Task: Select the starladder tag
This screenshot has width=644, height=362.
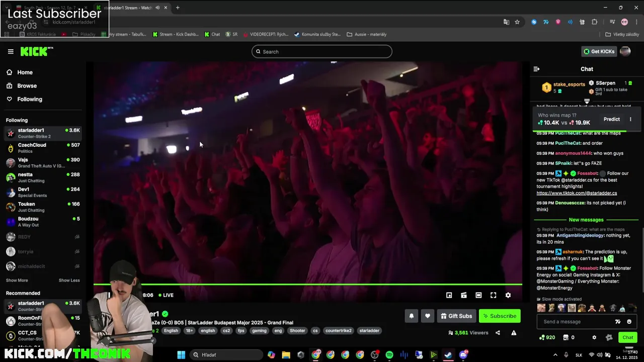Action: coord(369,330)
